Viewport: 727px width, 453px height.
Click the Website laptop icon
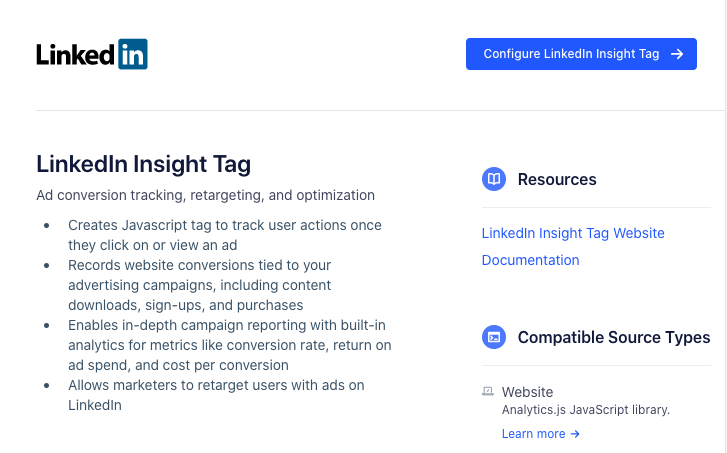click(x=488, y=392)
